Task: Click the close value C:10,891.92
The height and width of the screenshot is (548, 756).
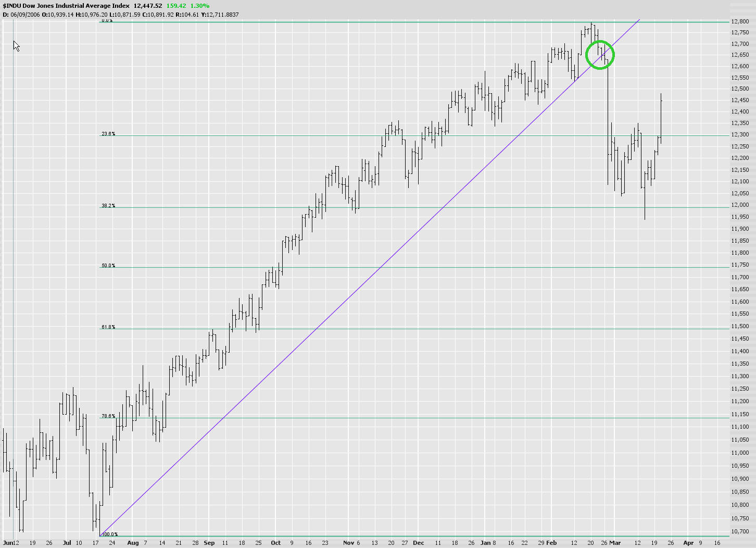Action: pos(158,15)
